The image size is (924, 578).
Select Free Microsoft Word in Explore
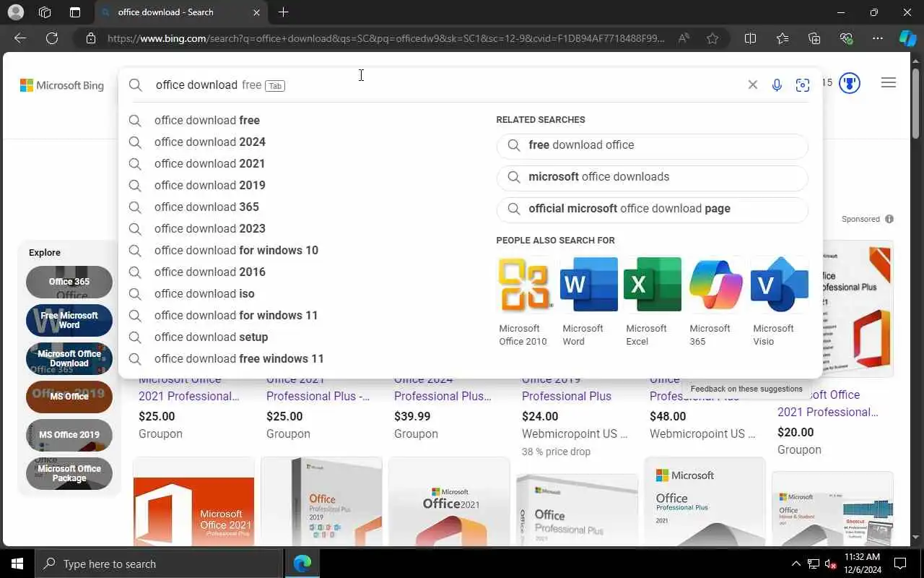coord(69,320)
